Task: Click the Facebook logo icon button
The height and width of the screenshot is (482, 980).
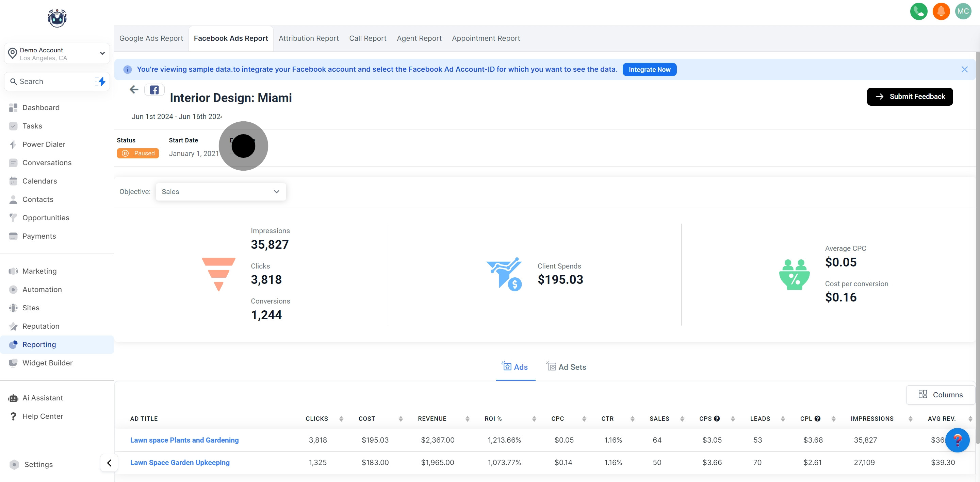Action: [x=154, y=90]
